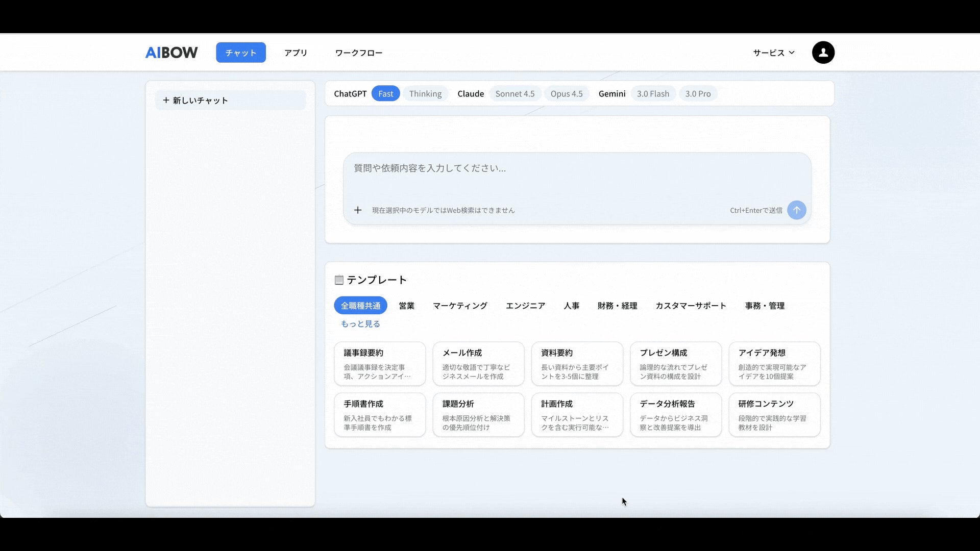
Task: Click the AIBOW logo
Action: (171, 53)
